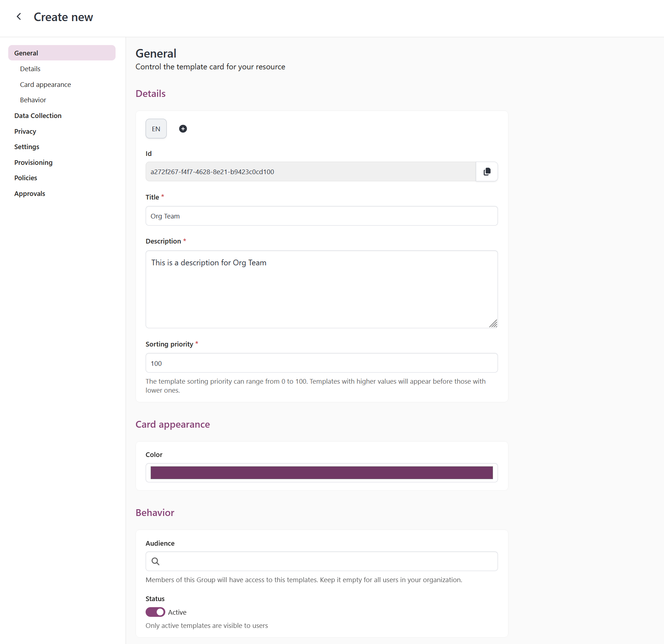Click the Title input field
The image size is (664, 644).
click(x=321, y=216)
